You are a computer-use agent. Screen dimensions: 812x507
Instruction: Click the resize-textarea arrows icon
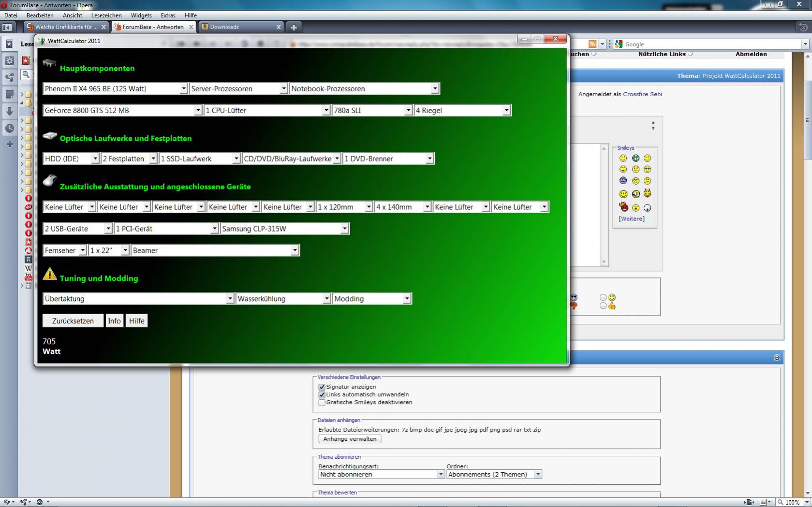pyautogui.click(x=653, y=126)
